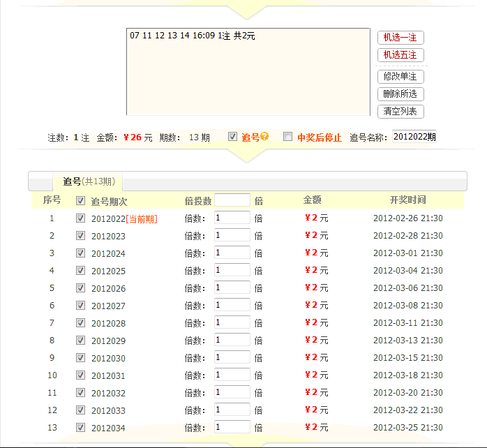Click 删除所选 button

click(x=400, y=94)
